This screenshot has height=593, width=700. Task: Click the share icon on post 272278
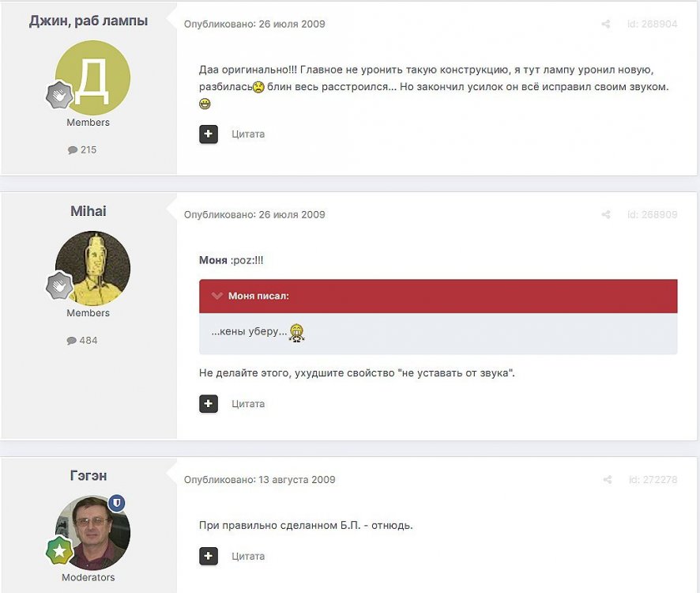608,479
